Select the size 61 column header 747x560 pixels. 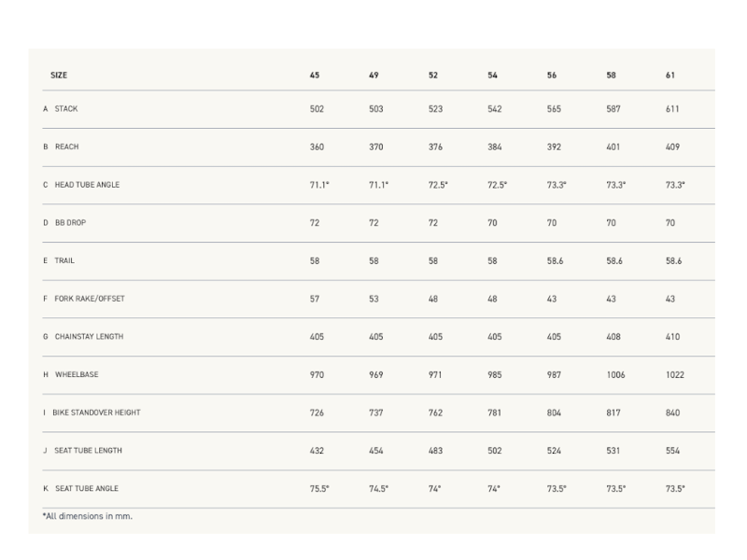pos(670,75)
